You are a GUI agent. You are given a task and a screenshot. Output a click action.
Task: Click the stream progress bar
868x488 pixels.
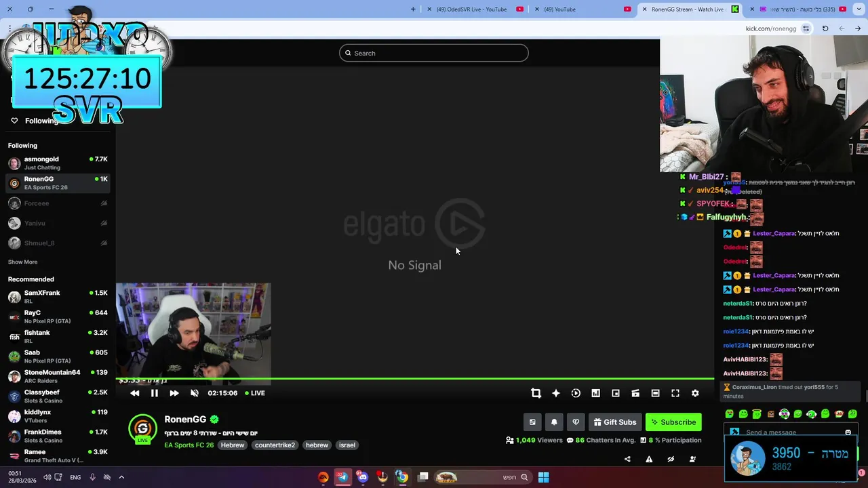pos(415,379)
